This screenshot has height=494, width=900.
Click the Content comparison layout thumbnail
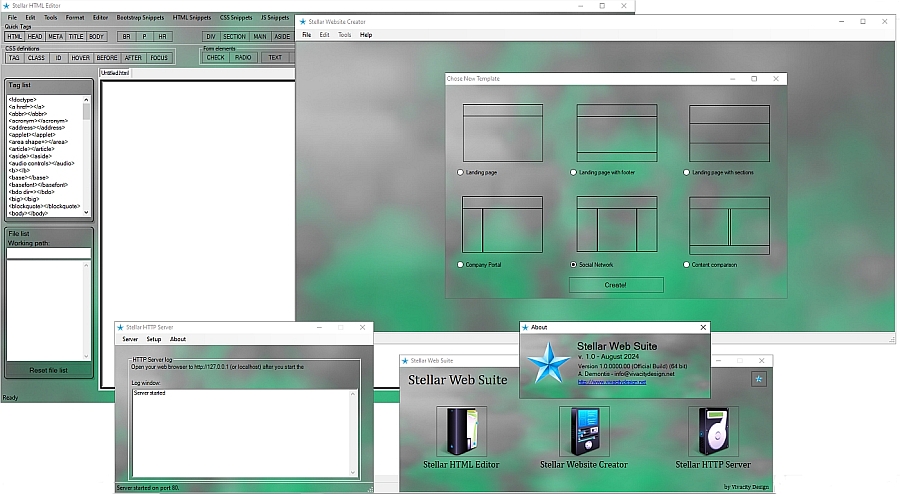(x=730, y=225)
